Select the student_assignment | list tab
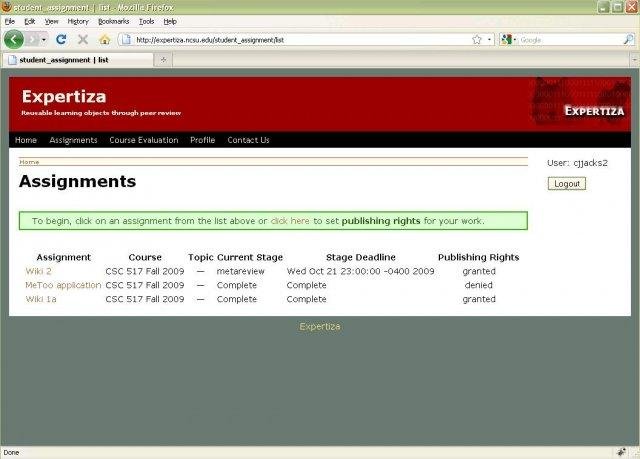This screenshot has width=640, height=459. pyautogui.click(x=78, y=60)
